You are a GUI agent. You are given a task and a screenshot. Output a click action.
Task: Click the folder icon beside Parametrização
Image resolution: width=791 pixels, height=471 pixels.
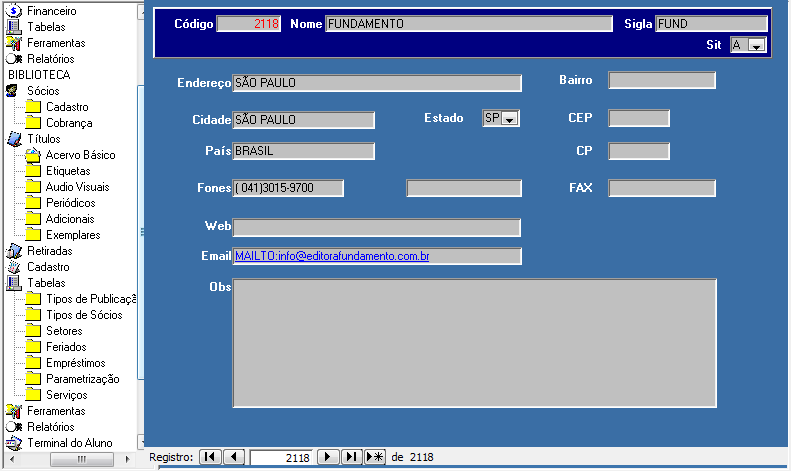pyautogui.click(x=33, y=379)
